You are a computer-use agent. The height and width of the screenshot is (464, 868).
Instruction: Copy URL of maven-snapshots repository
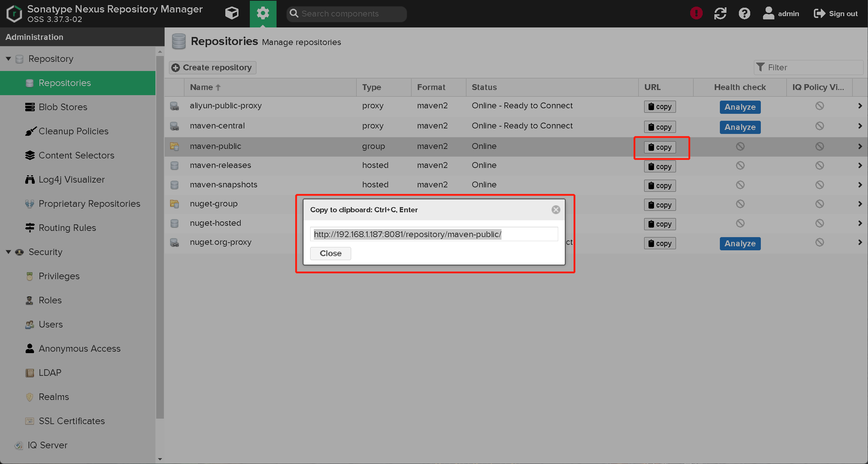[x=660, y=186]
